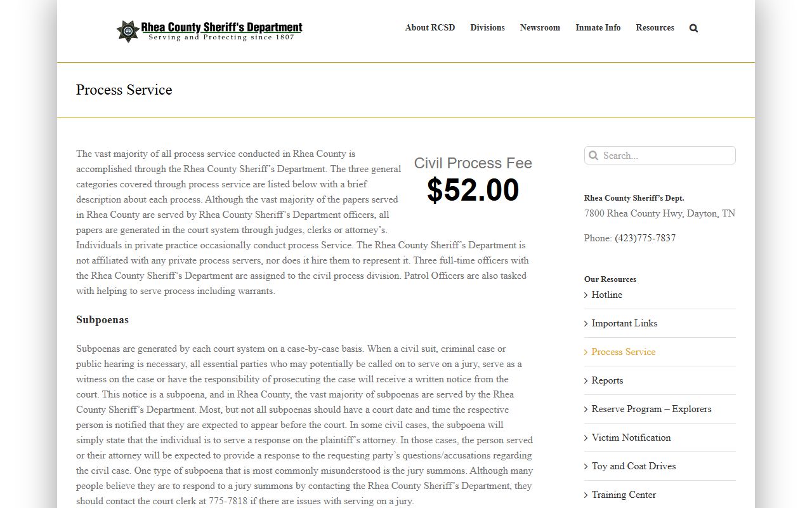Visit the Toy and Coat Drives page
This screenshot has height=508, width=812.
[x=633, y=466]
